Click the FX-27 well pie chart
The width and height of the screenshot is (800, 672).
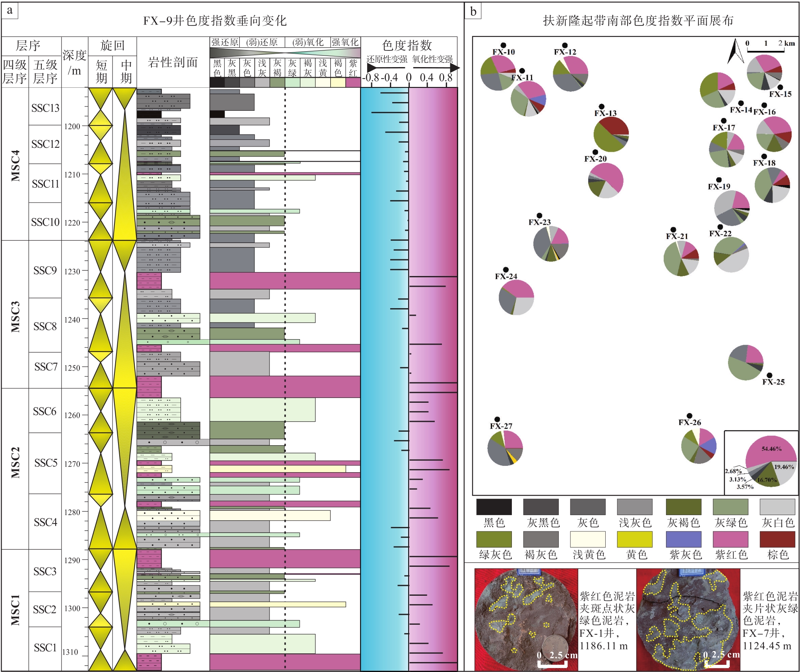click(x=505, y=448)
